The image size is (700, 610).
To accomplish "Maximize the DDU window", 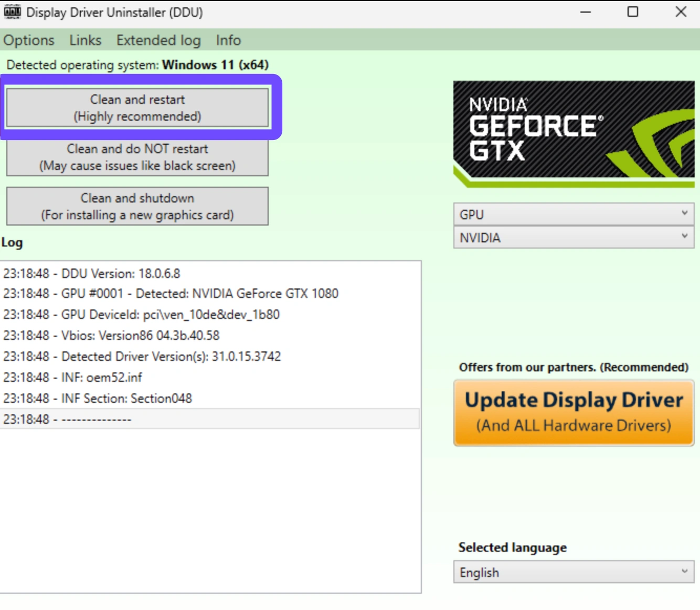I will click(x=633, y=12).
